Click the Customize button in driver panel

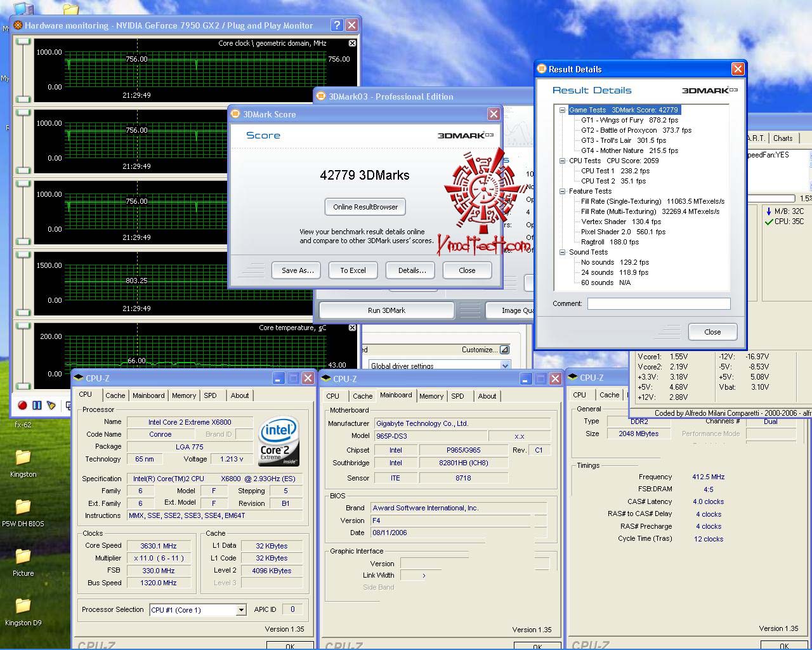485,350
